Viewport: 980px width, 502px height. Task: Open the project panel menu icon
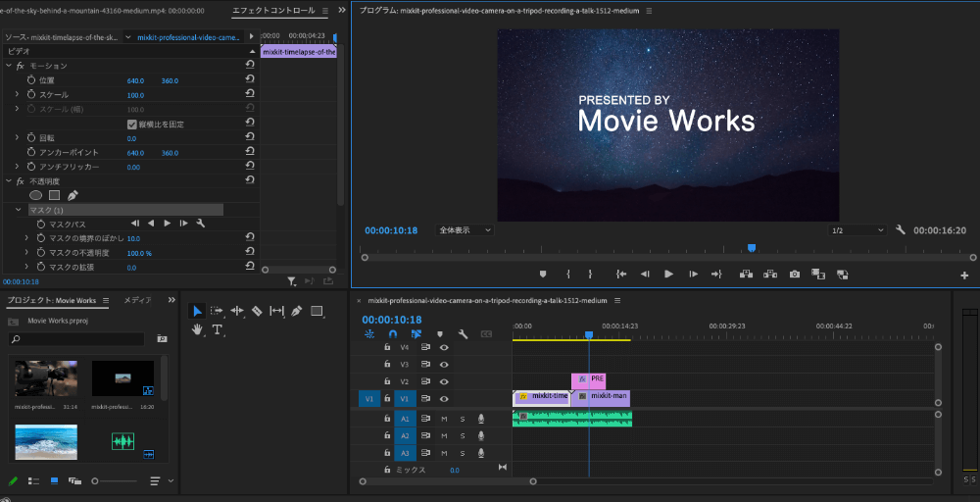click(x=106, y=300)
